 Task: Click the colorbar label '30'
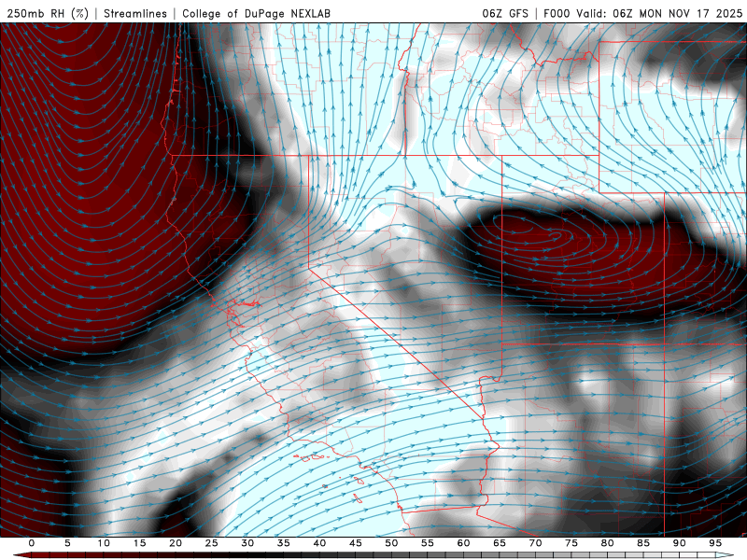point(247,543)
